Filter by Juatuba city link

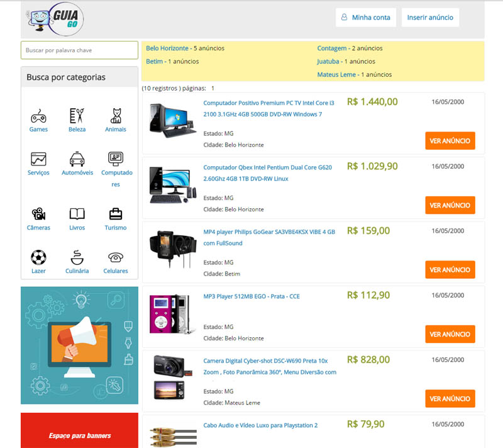[328, 61]
